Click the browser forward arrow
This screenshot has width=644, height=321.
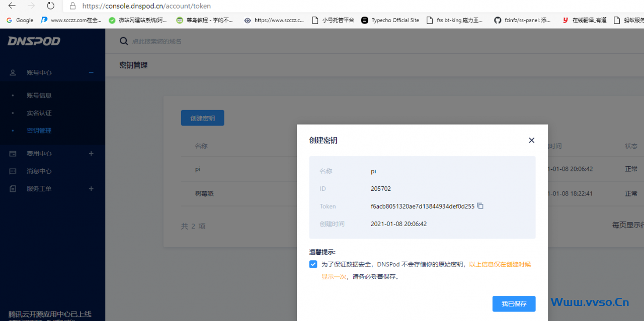[31, 6]
